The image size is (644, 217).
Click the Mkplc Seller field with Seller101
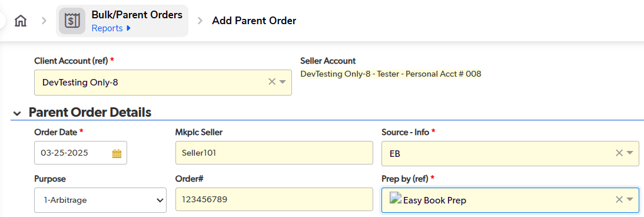point(274,153)
